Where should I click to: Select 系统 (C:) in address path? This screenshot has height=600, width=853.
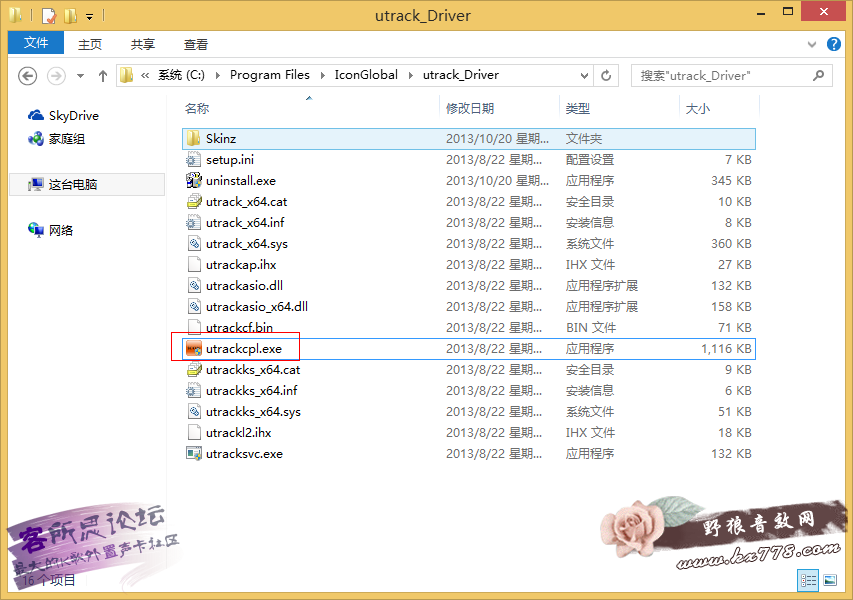pos(181,75)
